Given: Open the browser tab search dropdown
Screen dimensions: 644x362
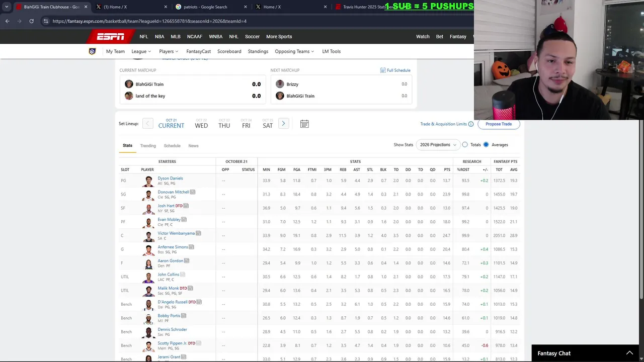Looking at the screenshot, I should 7,7.
